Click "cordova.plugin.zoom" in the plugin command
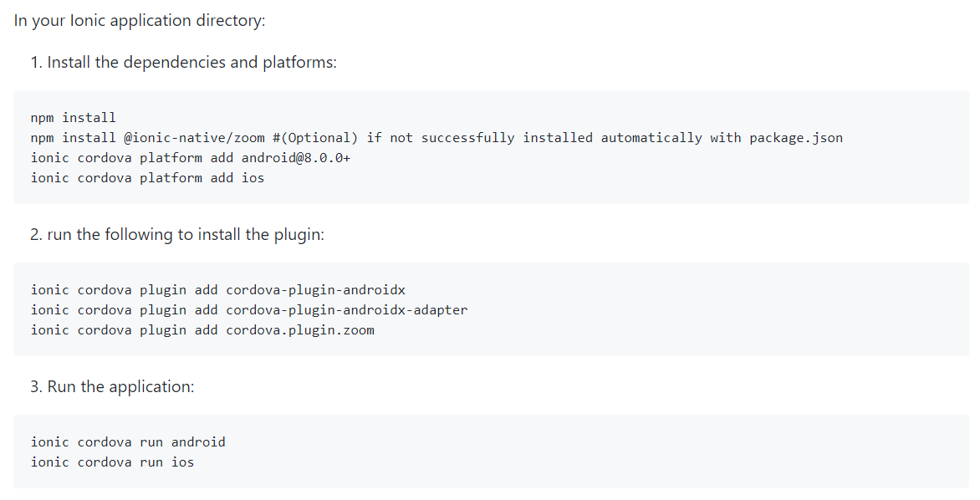The image size is (980, 500). 299,329
